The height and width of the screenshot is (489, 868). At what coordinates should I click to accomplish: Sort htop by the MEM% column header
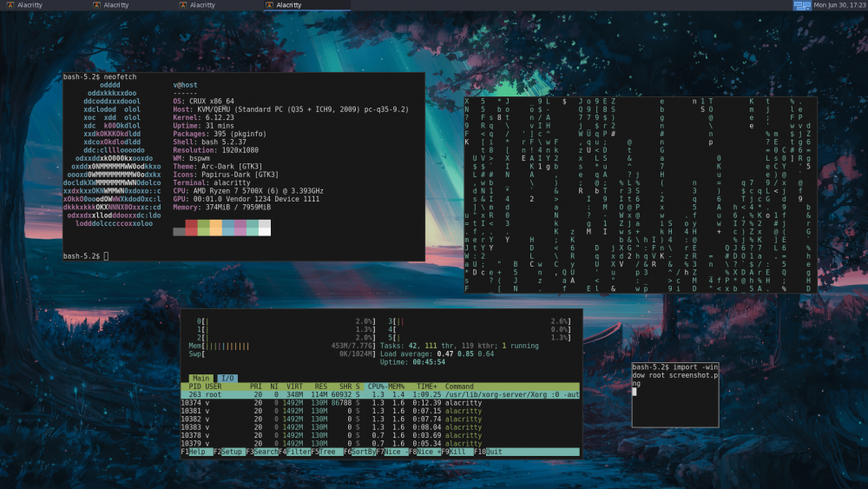pyautogui.click(x=397, y=387)
